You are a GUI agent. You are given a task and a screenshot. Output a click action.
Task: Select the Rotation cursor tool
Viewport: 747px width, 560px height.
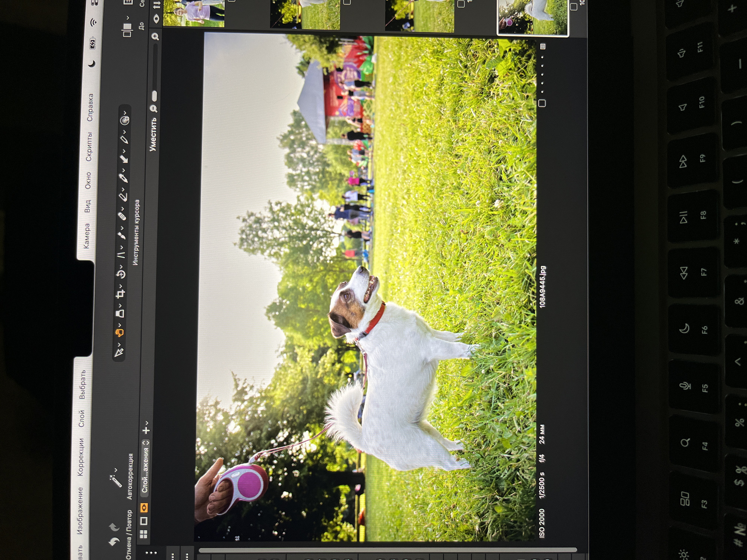(x=120, y=274)
